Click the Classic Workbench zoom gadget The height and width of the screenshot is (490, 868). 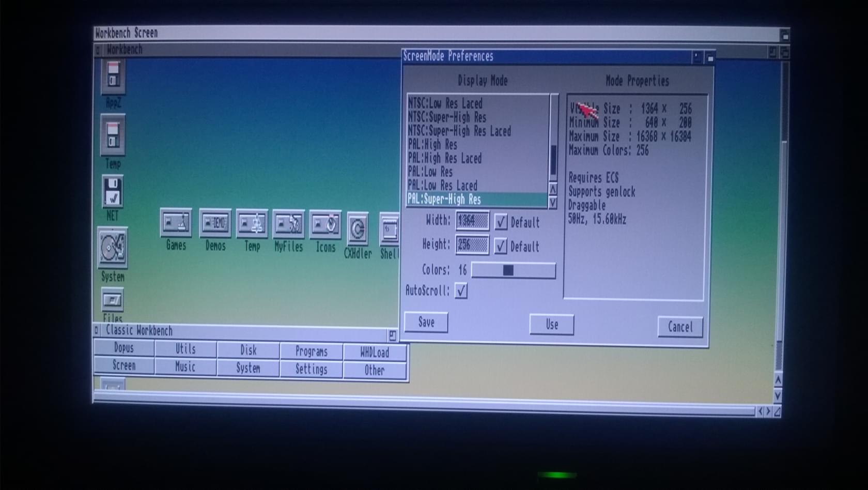(393, 335)
